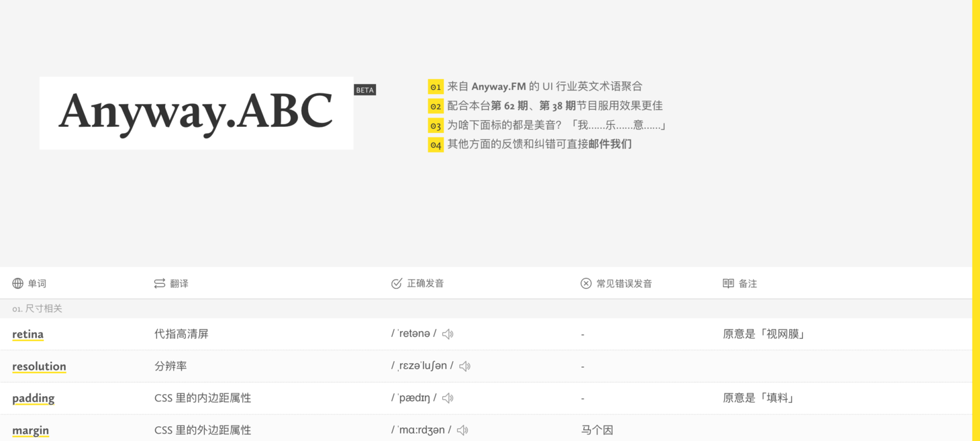Click the margin phonetic transcription
Screen dimensions: 980x441
click(x=422, y=430)
